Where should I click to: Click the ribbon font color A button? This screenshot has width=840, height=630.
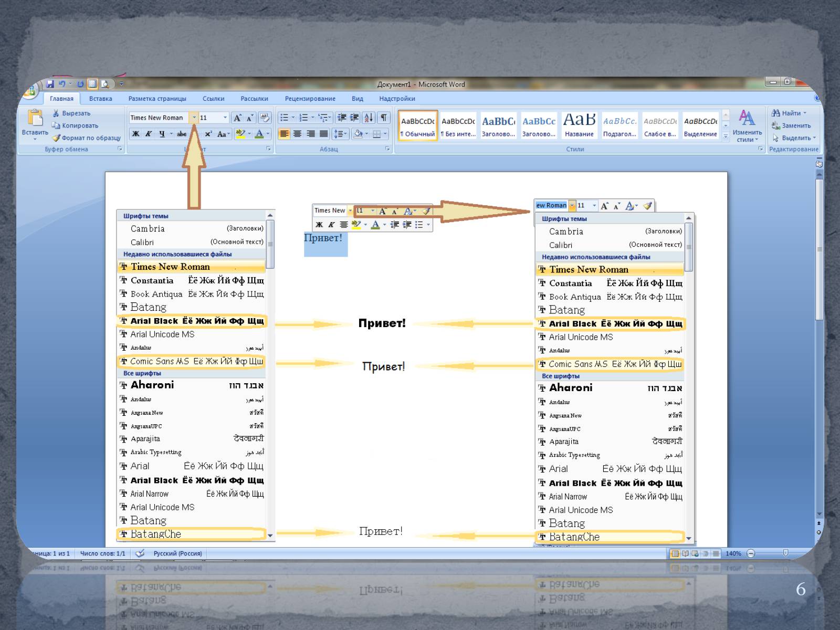tap(259, 134)
